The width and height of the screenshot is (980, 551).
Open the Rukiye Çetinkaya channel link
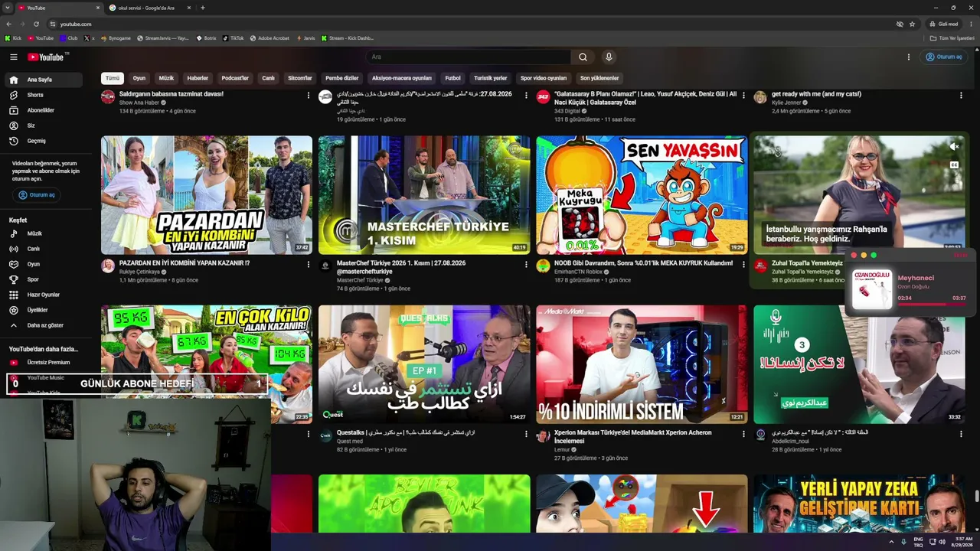(139, 272)
